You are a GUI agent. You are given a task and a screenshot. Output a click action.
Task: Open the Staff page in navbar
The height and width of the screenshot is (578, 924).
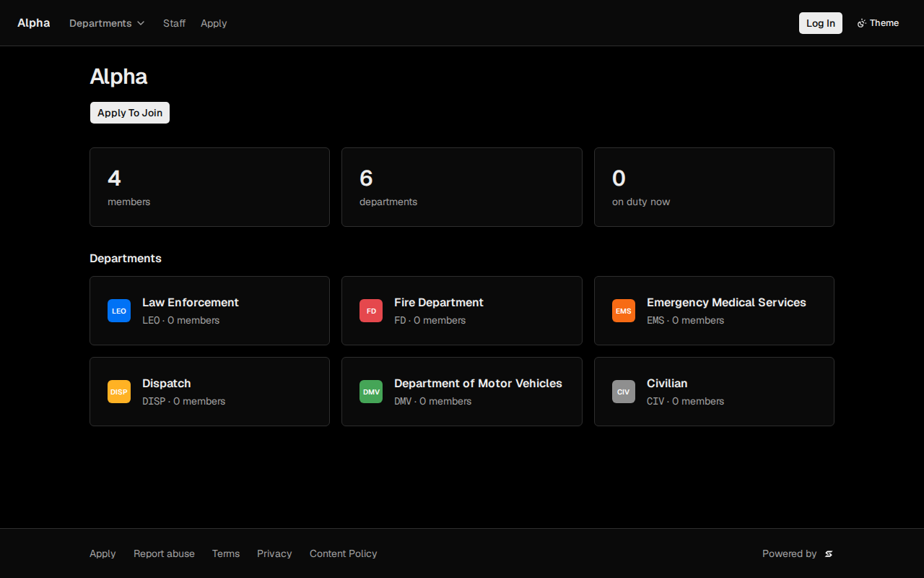(x=174, y=23)
